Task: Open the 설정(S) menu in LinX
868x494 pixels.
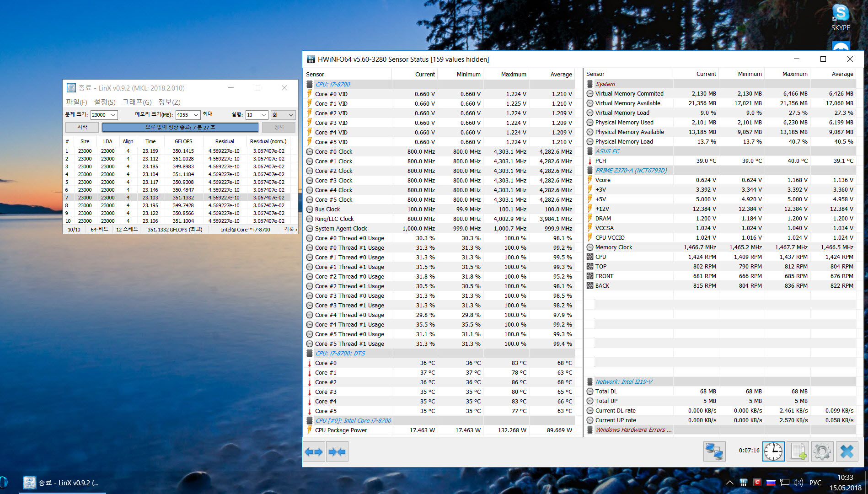Action: (x=105, y=102)
